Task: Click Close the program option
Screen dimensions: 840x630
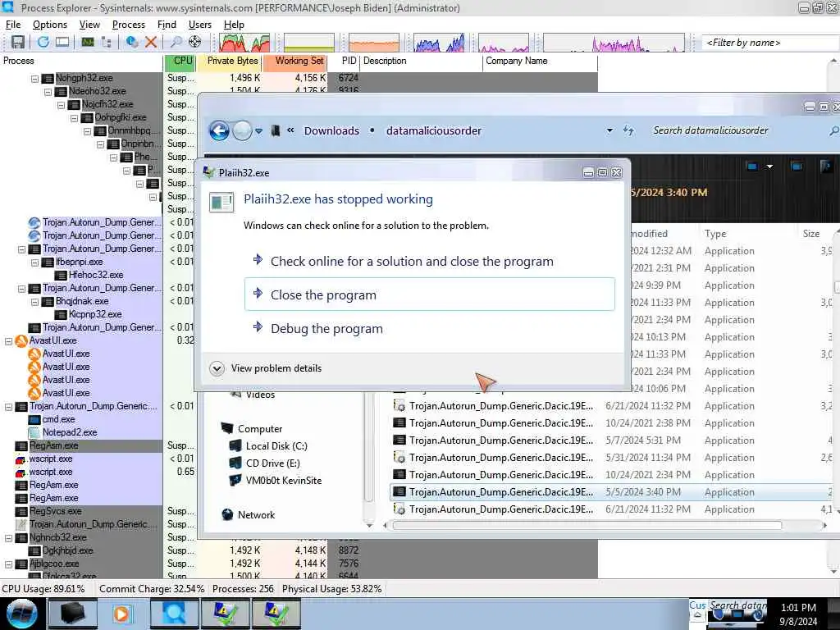Action: pos(429,294)
